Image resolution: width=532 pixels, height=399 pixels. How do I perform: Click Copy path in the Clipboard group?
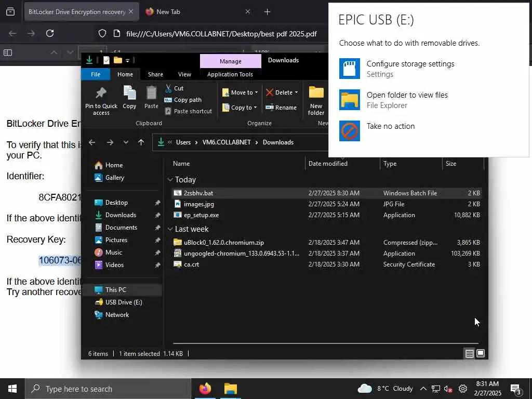click(183, 100)
